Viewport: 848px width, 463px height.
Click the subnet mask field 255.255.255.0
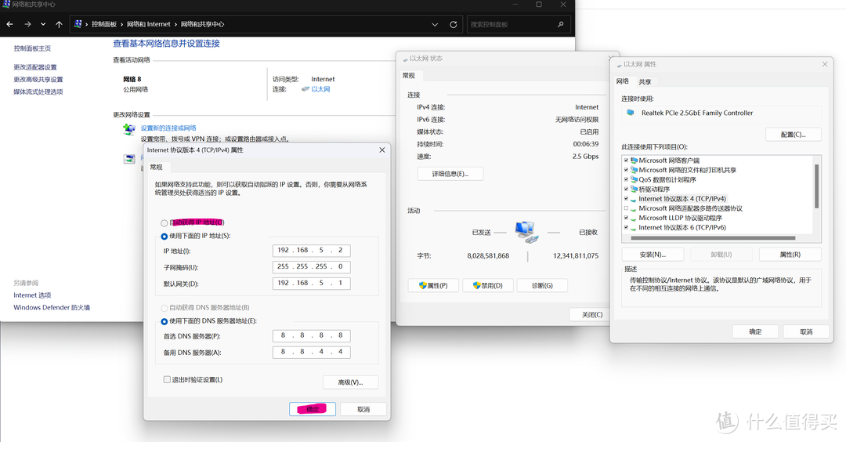[311, 267]
